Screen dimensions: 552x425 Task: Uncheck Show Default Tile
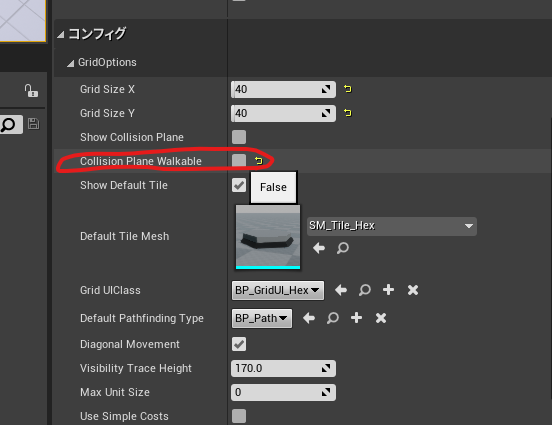point(239,185)
